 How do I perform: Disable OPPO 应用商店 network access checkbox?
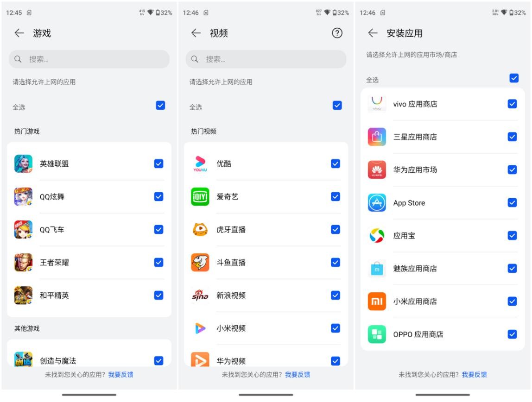click(x=512, y=334)
